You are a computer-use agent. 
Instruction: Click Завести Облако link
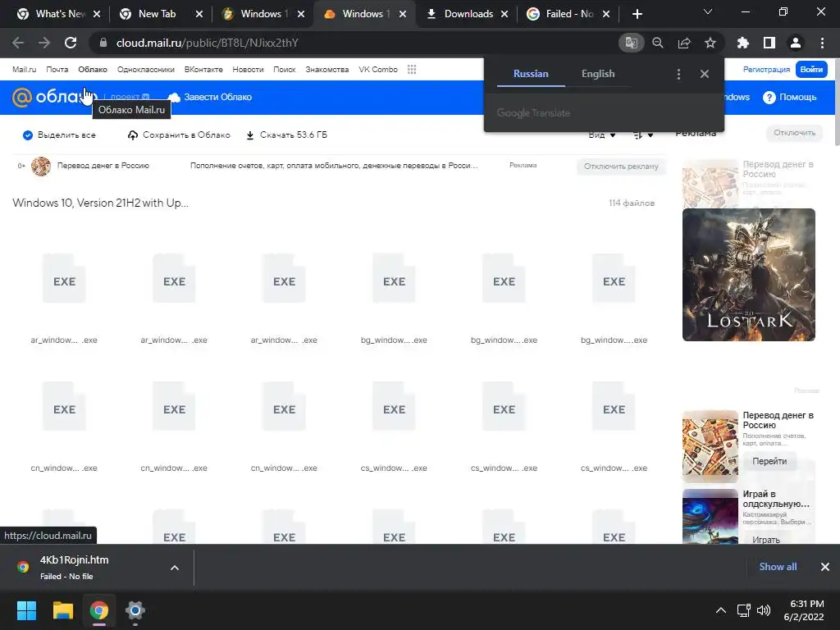coord(209,97)
